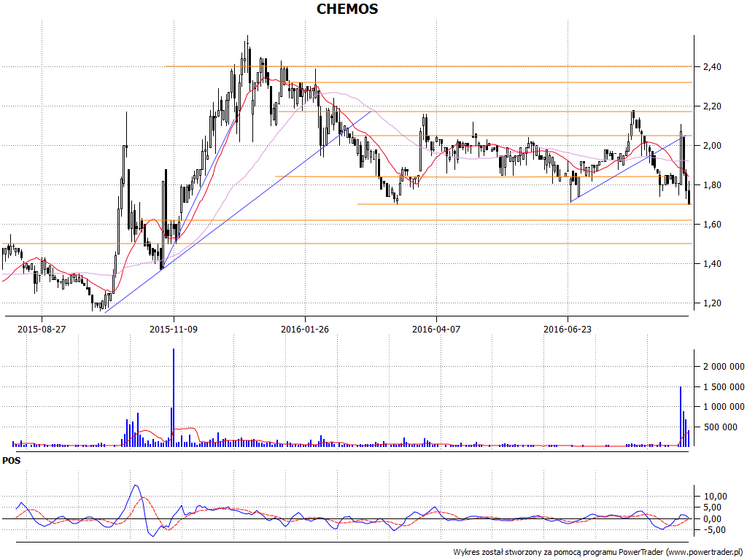Click the 2,40 price axis label
747x560 pixels.
pyautogui.click(x=712, y=66)
